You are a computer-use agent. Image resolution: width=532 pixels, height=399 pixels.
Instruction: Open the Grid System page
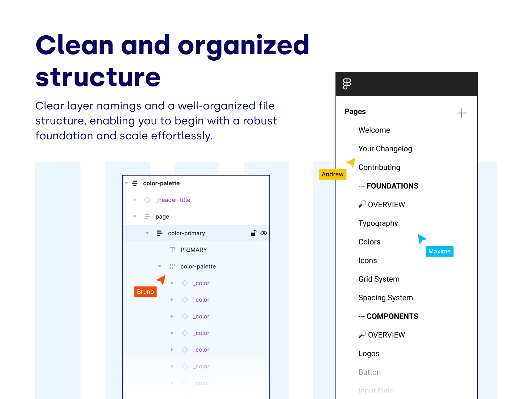point(379,279)
